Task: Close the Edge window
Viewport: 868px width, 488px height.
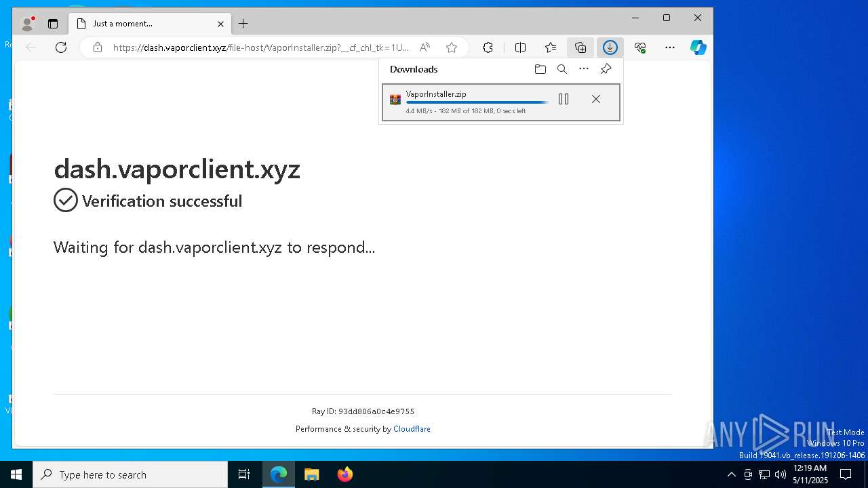Action: pyautogui.click(x=697, y=18)
